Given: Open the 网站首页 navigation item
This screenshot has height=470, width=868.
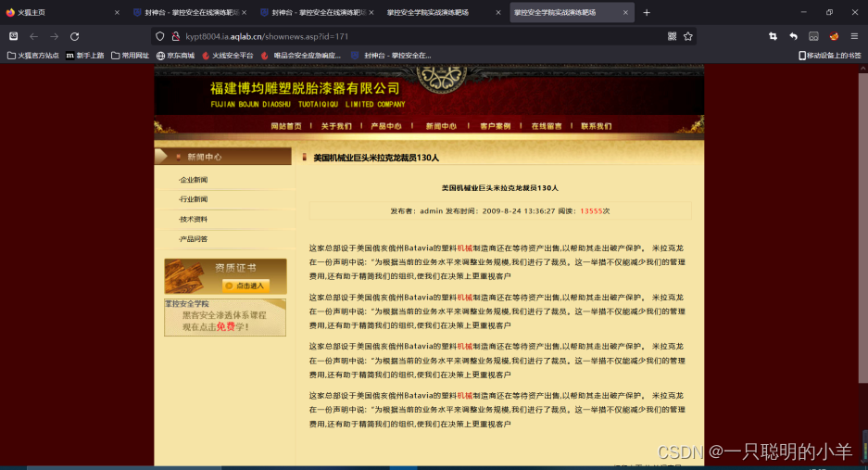Looking at the screenshot, I should [x=286, y=126].
